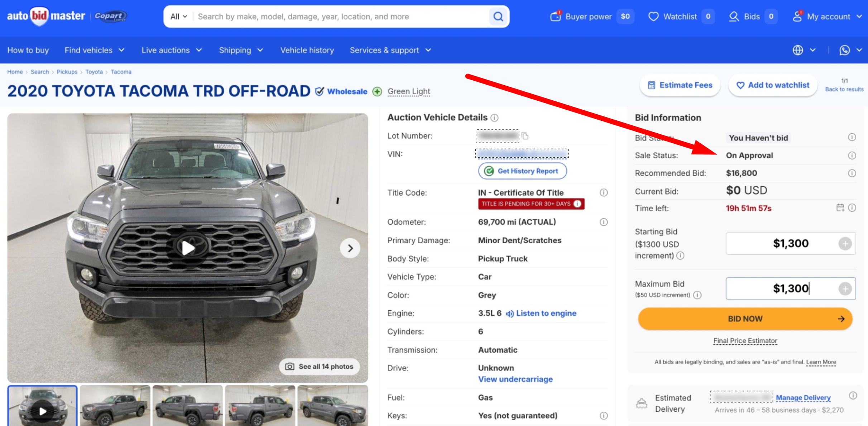
Task: Click the add-to-calendar icon beside Time left
Action: 840,208
